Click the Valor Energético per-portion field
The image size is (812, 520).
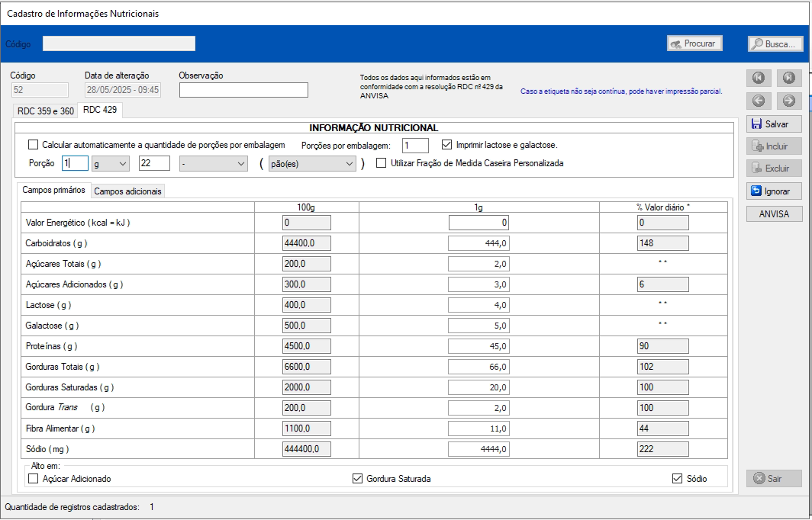(x=478, y=223)
